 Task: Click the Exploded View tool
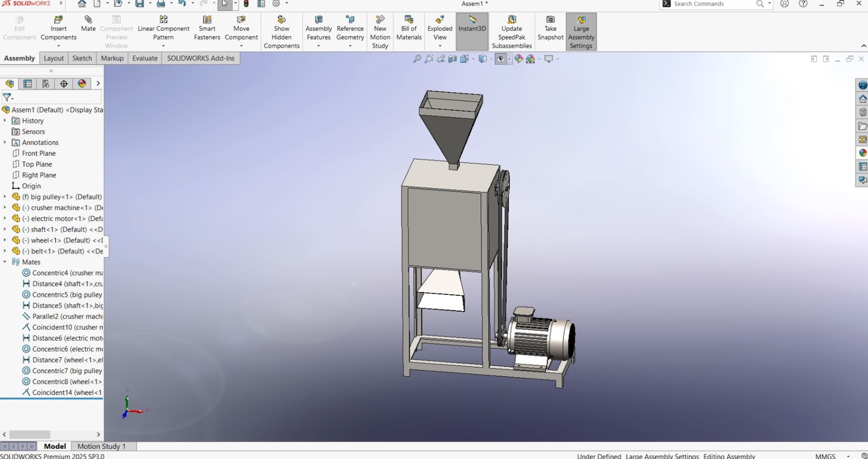click(x=440, y=28)
